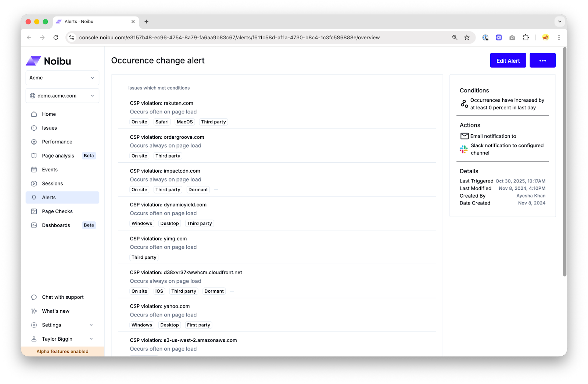The width and height of the screenshot is (588, 384).
Task: Click the Chat with support bubble icon
Action: [x=34, y=297]
